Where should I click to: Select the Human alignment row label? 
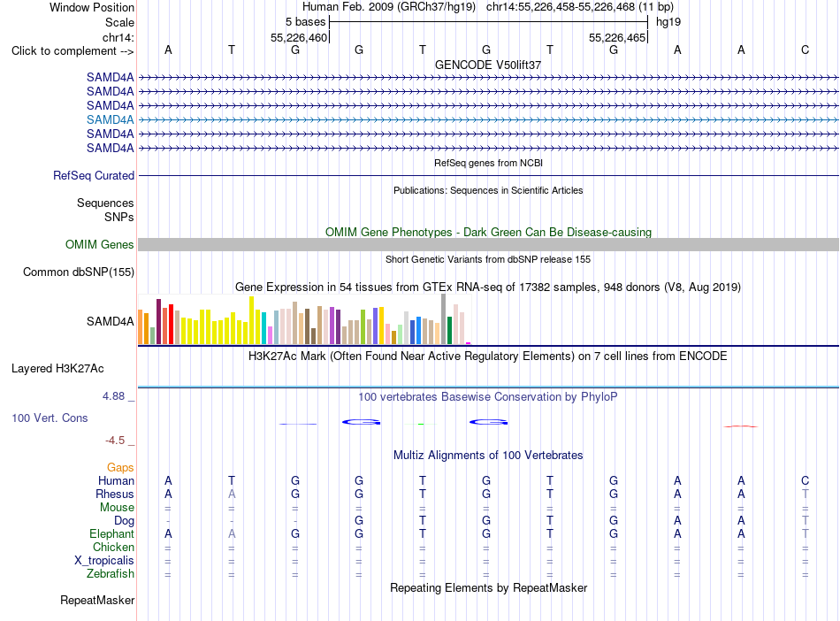tap(116, 480)
